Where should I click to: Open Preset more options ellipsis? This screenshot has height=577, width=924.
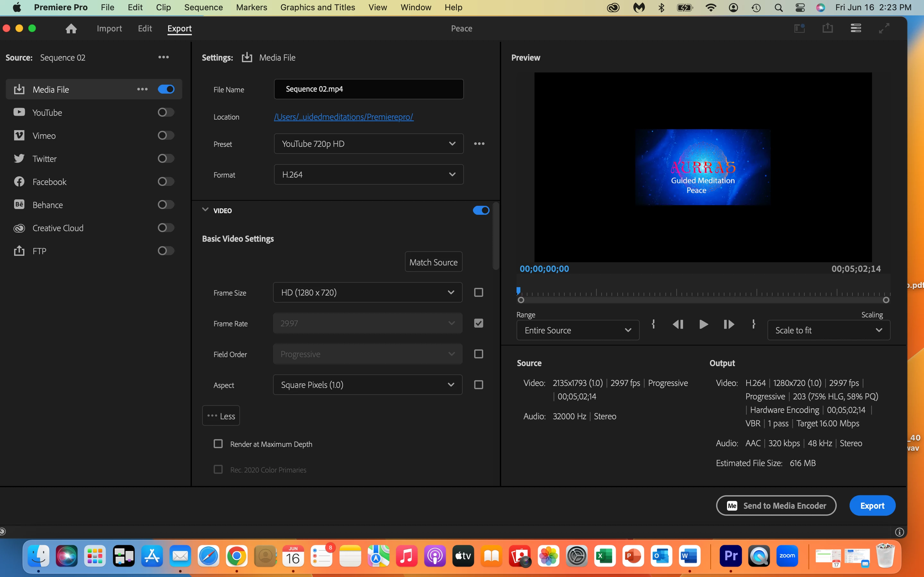pos(479,144)
